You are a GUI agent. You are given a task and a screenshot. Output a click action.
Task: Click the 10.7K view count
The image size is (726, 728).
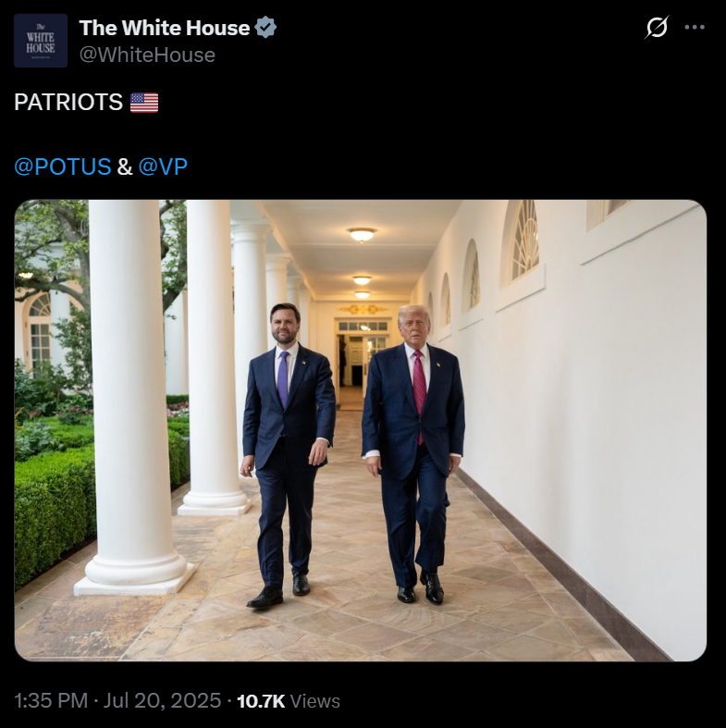click(261, 701)
